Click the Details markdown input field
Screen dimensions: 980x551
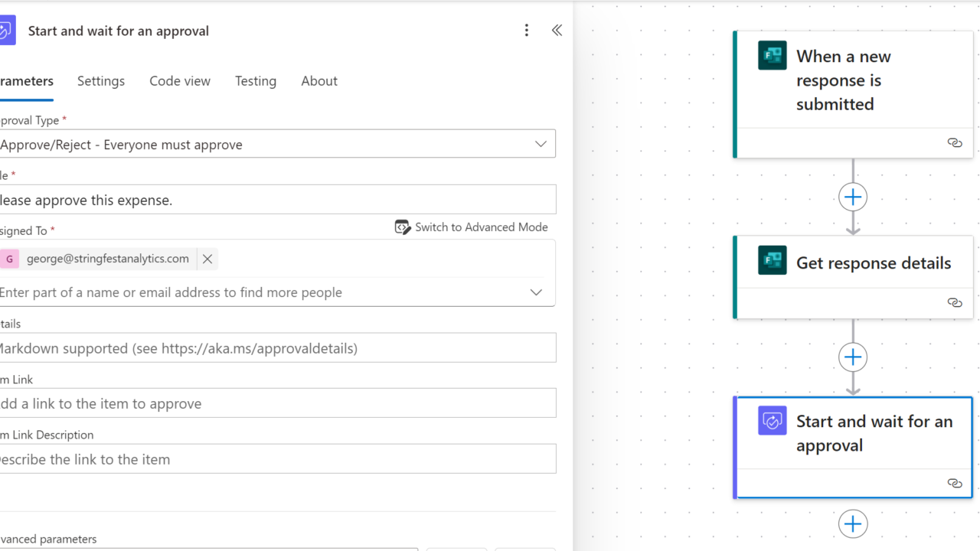(x=276, y=348)
